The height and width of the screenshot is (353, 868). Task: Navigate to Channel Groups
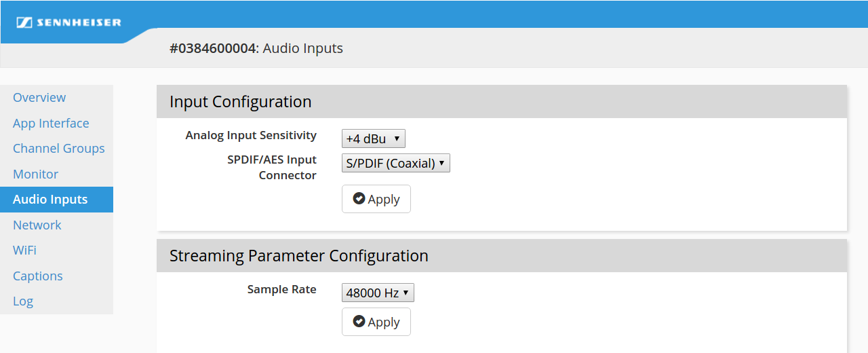tap(59, 149)
